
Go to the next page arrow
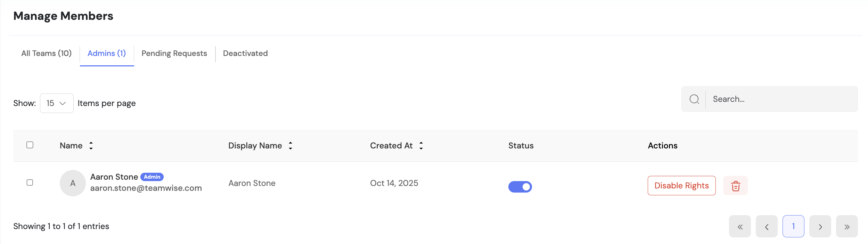(820, 227)
